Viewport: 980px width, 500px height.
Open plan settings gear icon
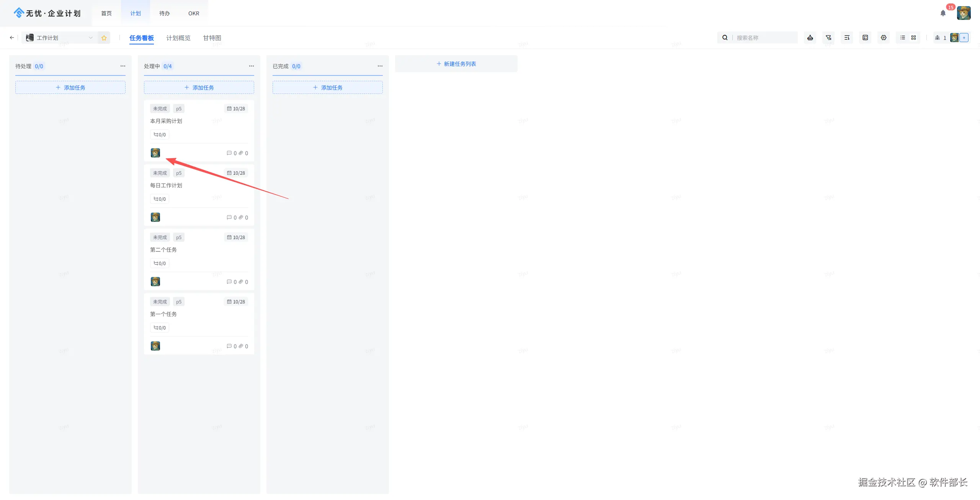click(884, 38)
